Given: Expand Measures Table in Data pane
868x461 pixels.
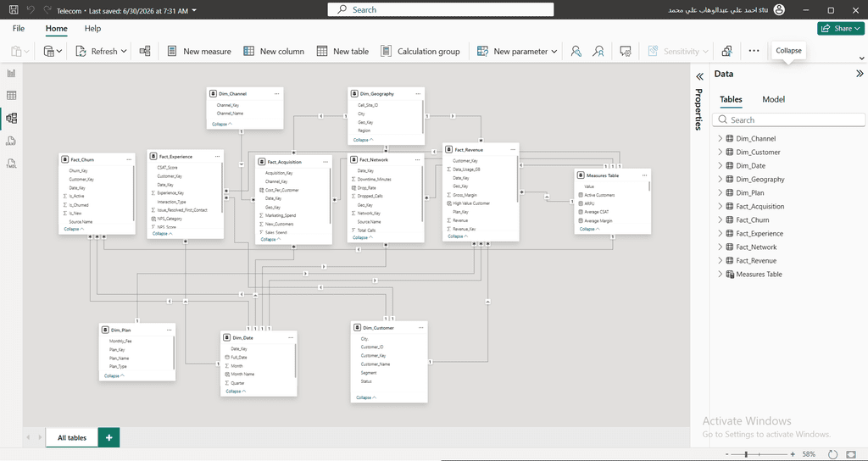Looking at the screenshot, I should (x=721, y=274).
